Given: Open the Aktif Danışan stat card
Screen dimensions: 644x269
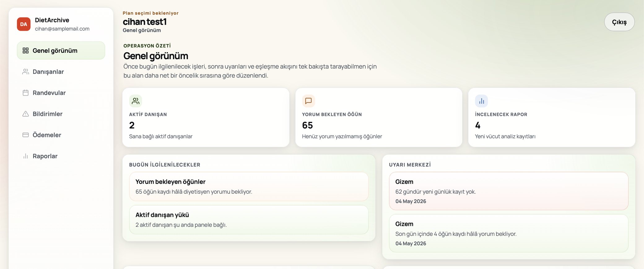Looking at the screenshot, I should point(206,117).
